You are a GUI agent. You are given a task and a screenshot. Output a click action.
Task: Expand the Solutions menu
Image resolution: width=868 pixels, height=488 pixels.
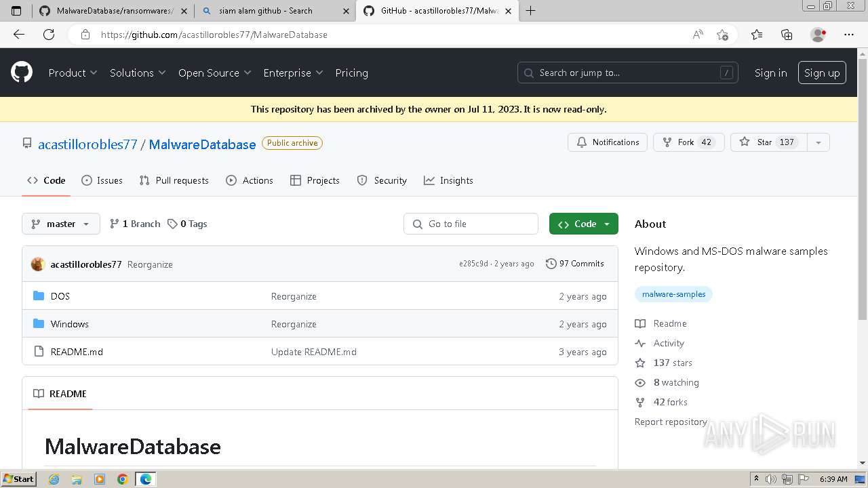[x=138, y=73]
